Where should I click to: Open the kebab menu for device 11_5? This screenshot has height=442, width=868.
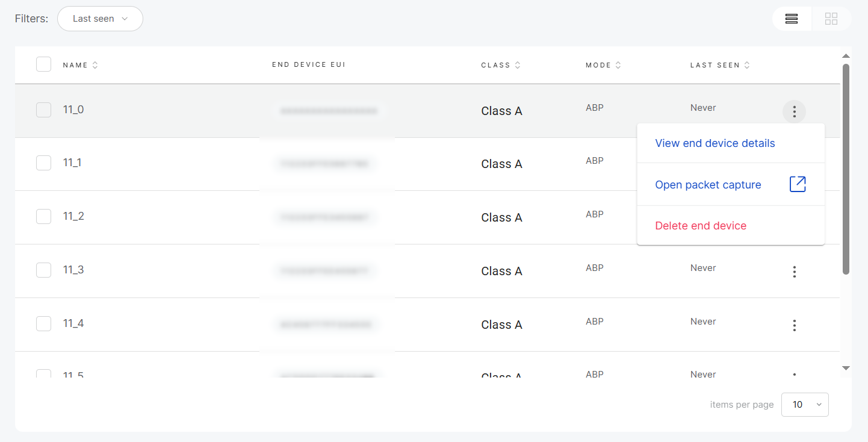(794, 375)
